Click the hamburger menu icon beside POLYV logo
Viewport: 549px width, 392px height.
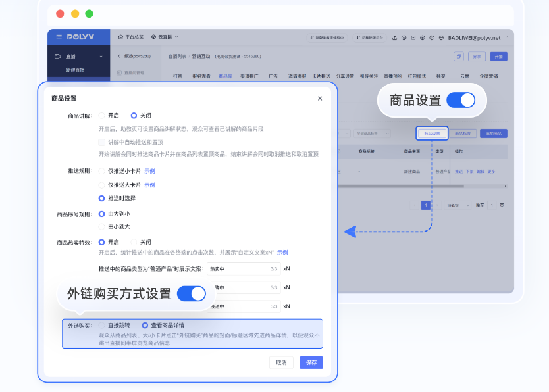point(59,37)
